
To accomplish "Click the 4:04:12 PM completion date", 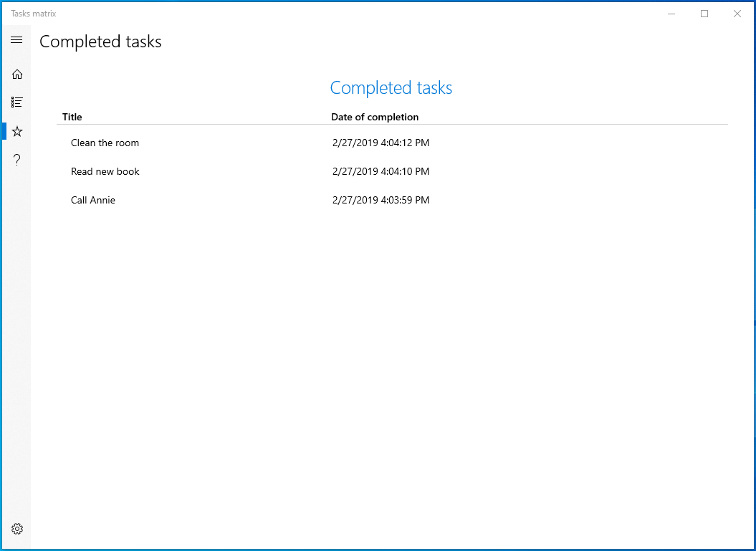I will pos(381,143).
